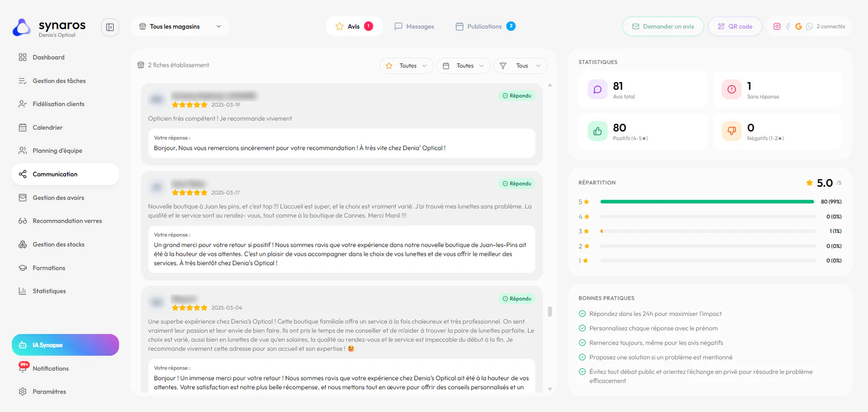Click the QR code button

coord(735,26)
